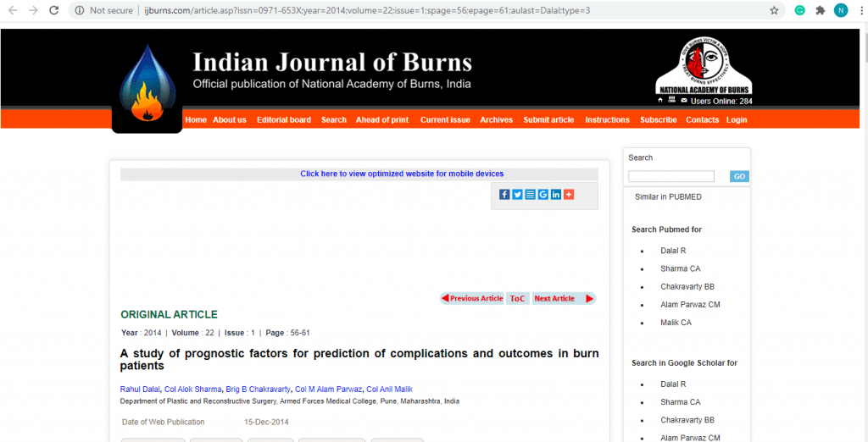Open the browser Extensions puzzle icon

pyautogui.click(x=820, y=10)
